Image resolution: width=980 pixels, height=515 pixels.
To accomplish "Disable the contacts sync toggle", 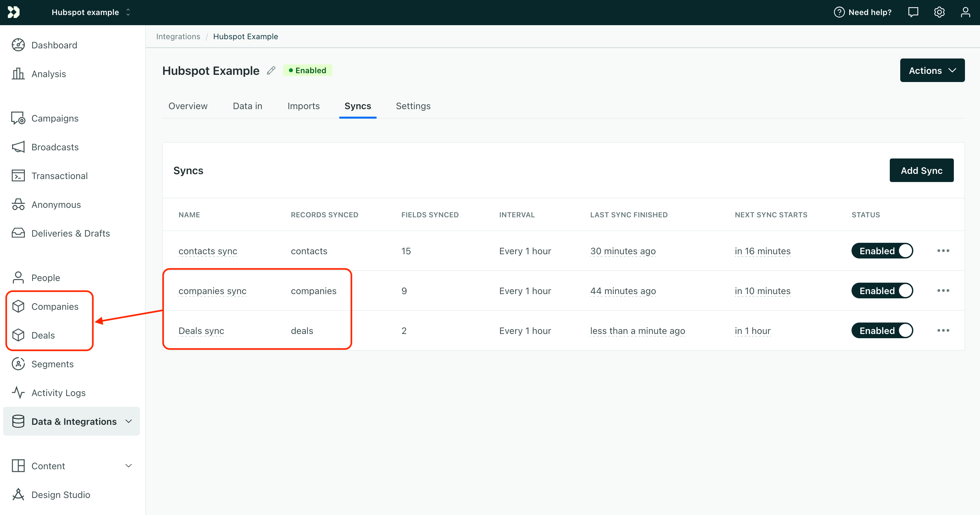I will pos(882,251).
